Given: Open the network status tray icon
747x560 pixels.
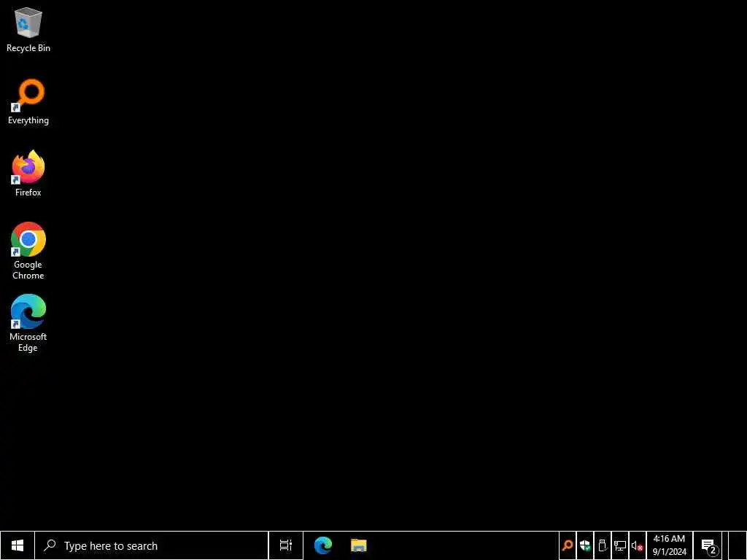Looking at the screenshot, I should pyautogui.click(x=620, y=545).
